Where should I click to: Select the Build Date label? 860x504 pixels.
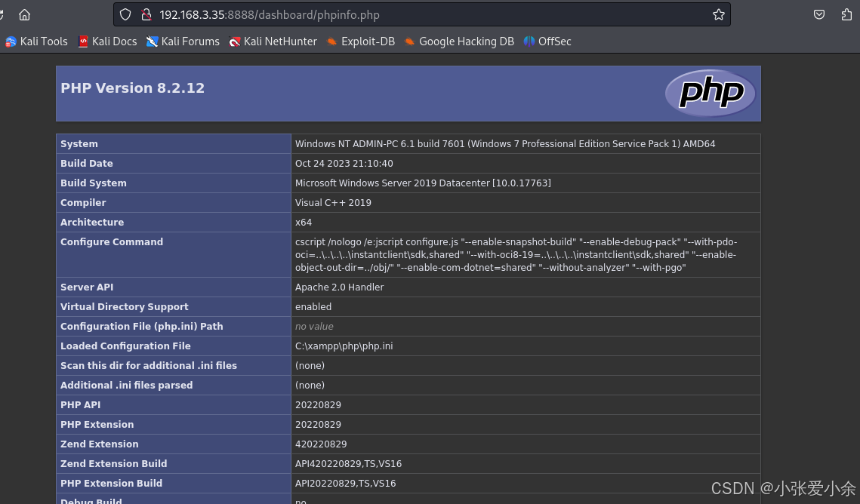[87, 163]
